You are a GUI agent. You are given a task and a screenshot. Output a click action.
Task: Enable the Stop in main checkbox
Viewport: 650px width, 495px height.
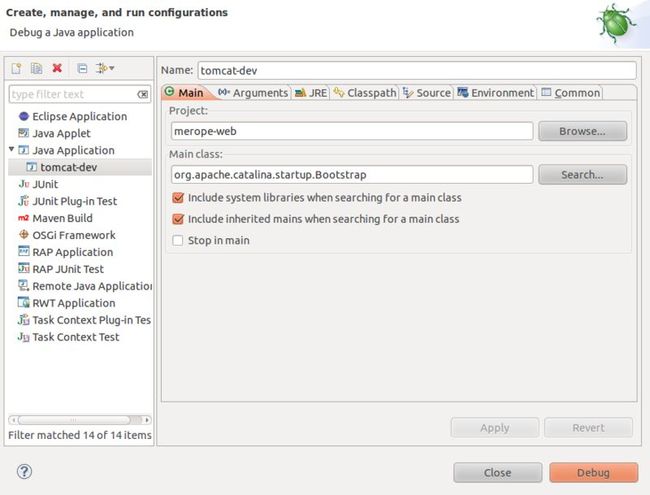click(x=178, y=240)
